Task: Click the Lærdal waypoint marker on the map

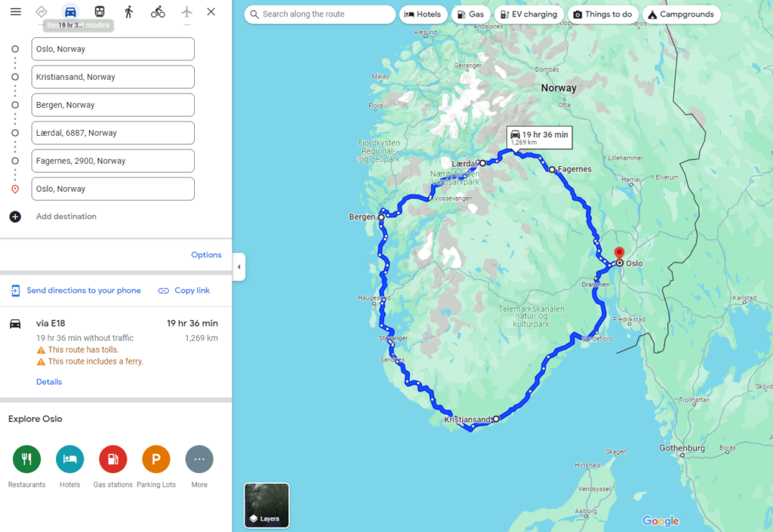Action: (482, 163)
